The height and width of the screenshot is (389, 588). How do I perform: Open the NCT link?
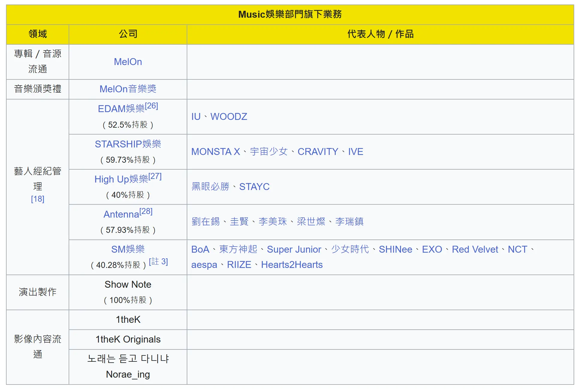coord(518,249)
